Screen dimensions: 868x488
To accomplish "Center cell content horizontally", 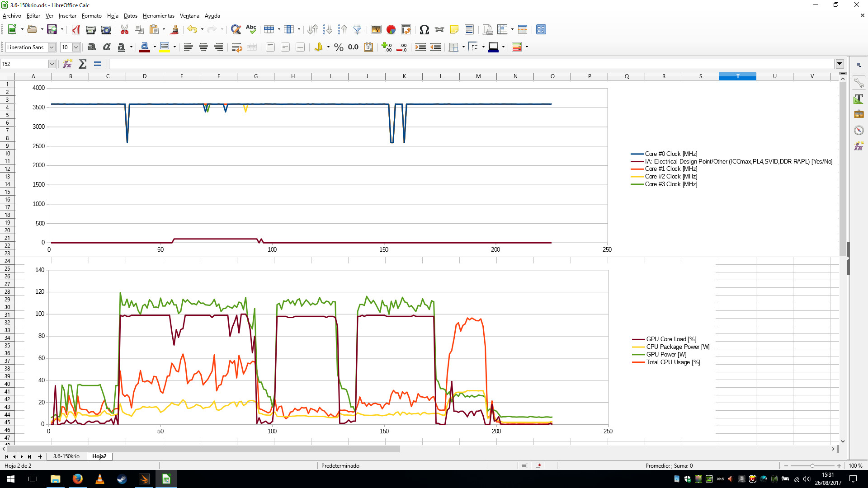I will 203,47.
